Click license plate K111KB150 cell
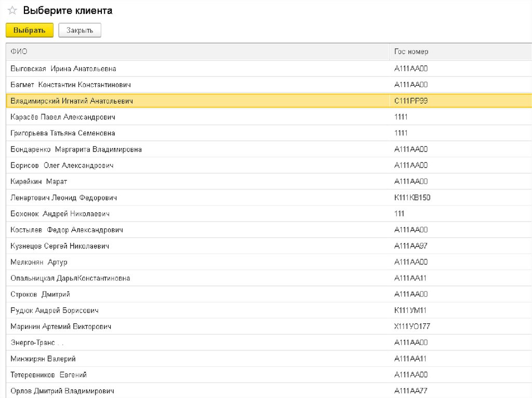This screenshot has width=532, height=398. 413,198
